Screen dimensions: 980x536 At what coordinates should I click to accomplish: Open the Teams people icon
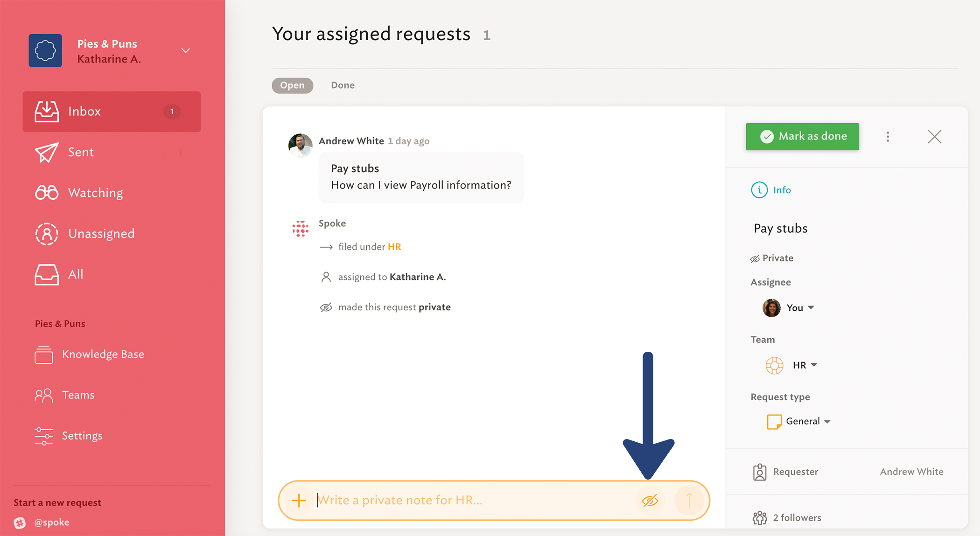click(x=44, y=395)
